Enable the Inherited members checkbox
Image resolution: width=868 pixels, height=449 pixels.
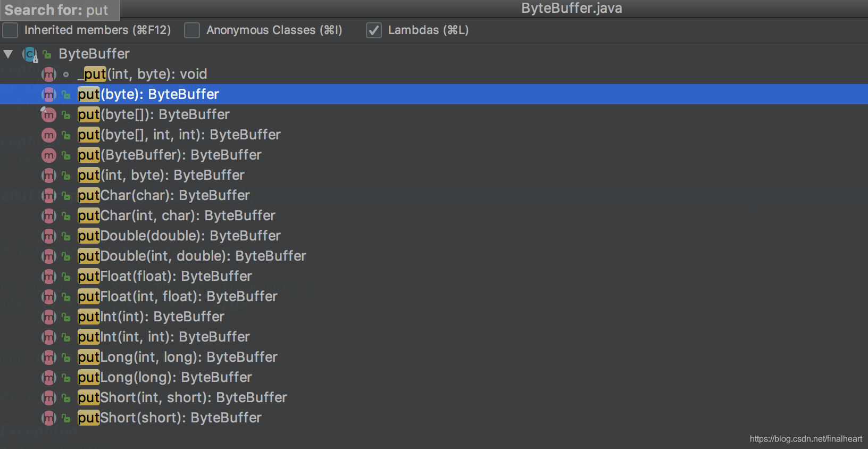pyautogui.click(x=10, y=30)
